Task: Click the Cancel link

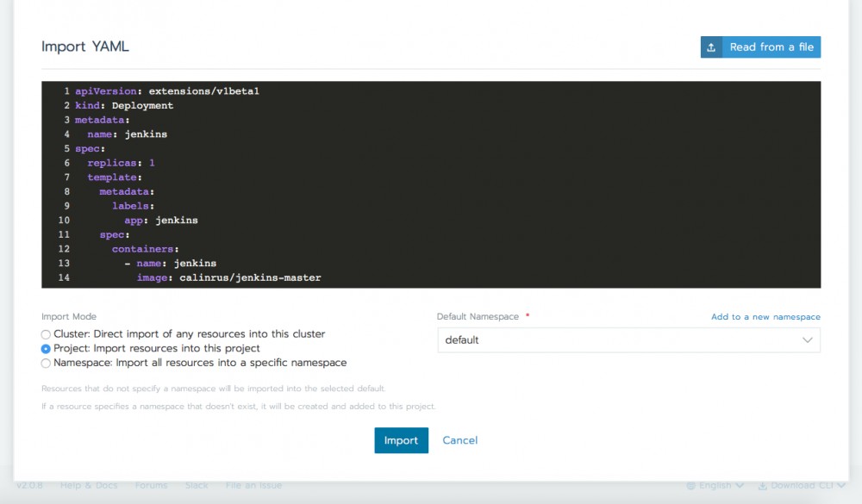Action: tap(459, 440)
